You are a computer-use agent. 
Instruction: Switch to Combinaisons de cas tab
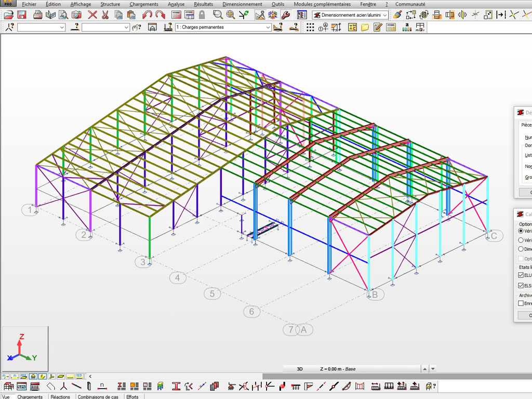tap(98, 396)
